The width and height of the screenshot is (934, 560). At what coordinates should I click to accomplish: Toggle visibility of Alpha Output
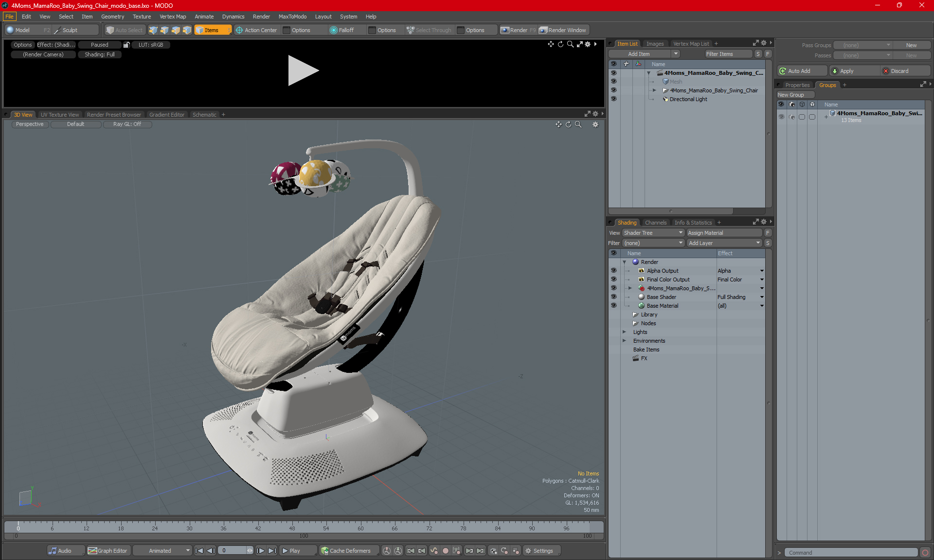(613, 270)
